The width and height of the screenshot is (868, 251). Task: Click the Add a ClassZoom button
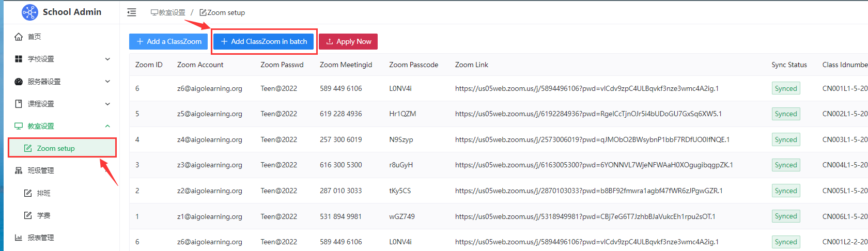point(168,41)
